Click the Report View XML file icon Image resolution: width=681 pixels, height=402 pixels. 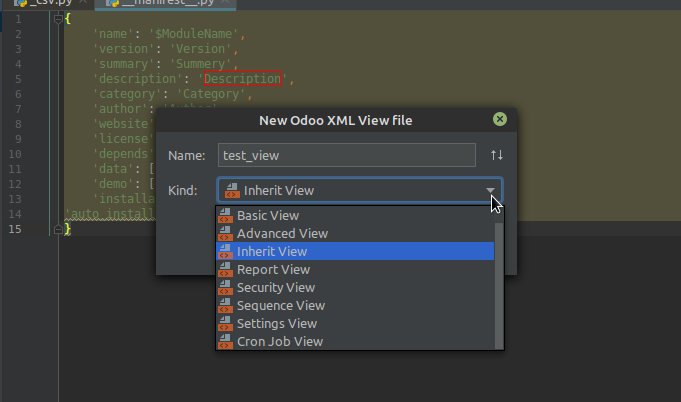225,270
